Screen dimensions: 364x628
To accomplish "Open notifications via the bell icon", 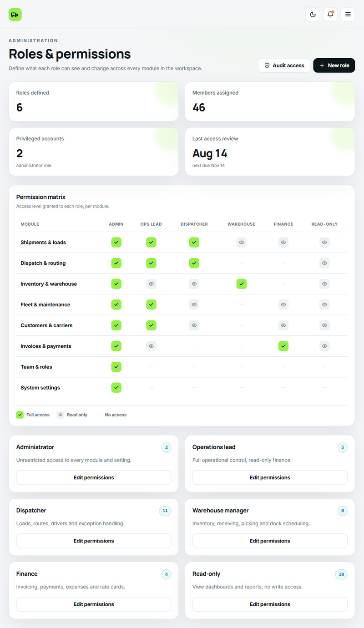I will (330, 15).
